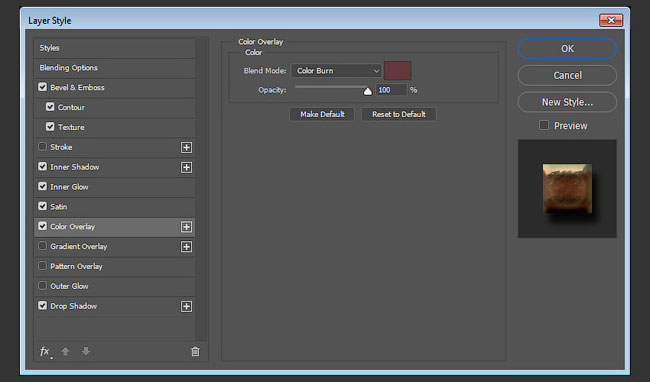Enable the Pattern Overlay checkbox
Image resolution: width=650 pixels, height=382 pixels.
pos(42,266)
